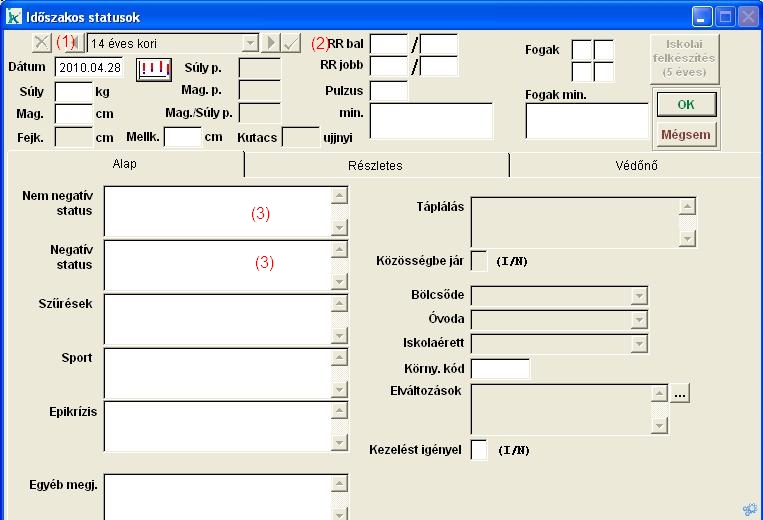Click the small icon in bottom-right corner

pyautogui.click(x=749, y=509)
